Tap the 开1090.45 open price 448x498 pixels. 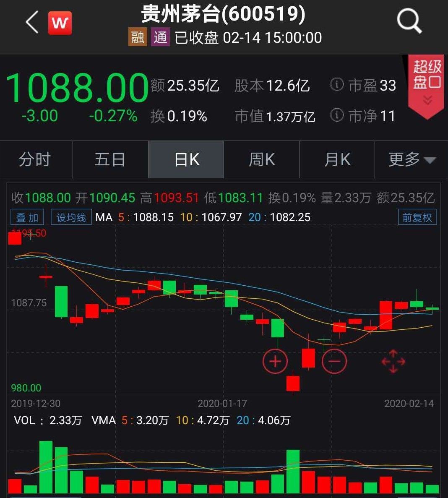pos(105,198)
